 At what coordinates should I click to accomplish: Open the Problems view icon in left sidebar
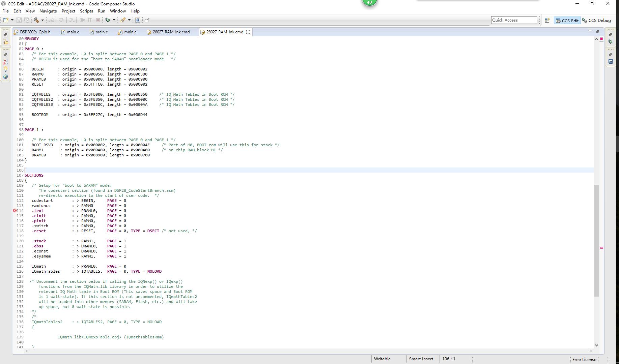(x=5, y=62)
